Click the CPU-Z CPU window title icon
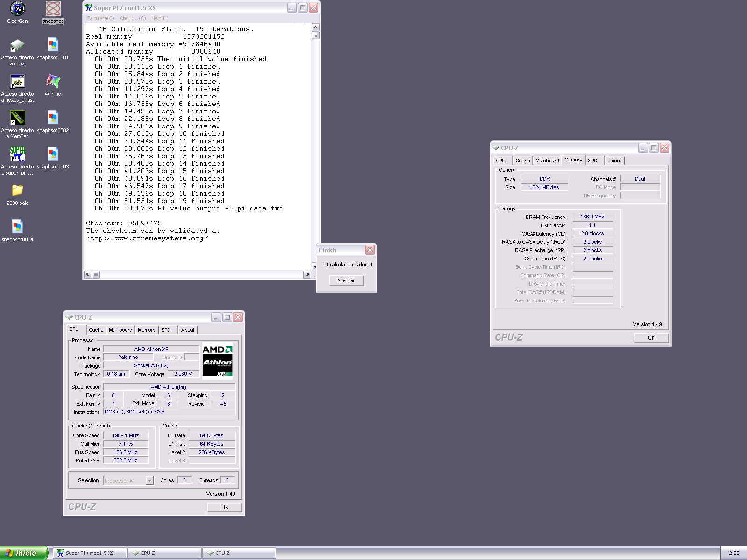The image size is (747, 560). pos(69,317)
